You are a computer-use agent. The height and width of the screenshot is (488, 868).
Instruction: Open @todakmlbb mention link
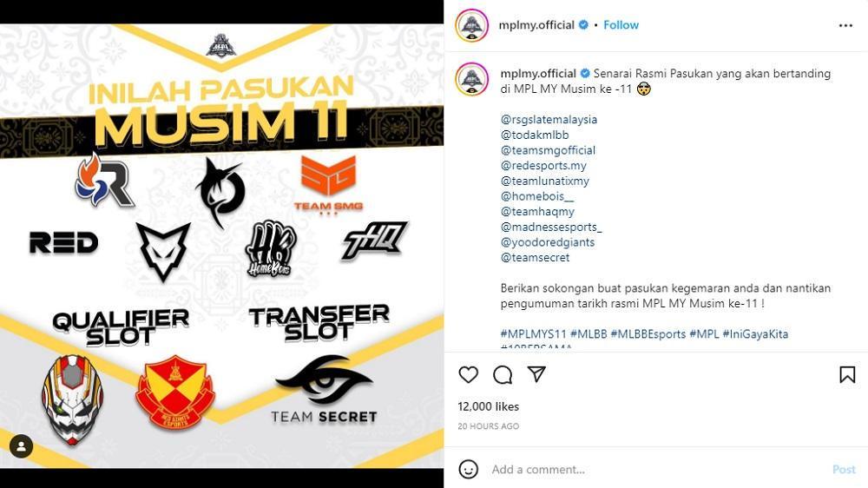click(534, 135)
